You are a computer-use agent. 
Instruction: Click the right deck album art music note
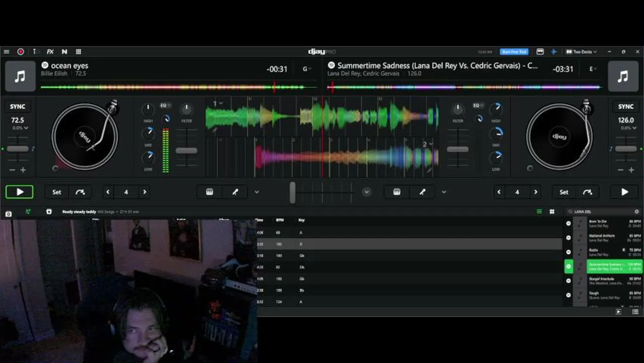click(x=623, y=76)
